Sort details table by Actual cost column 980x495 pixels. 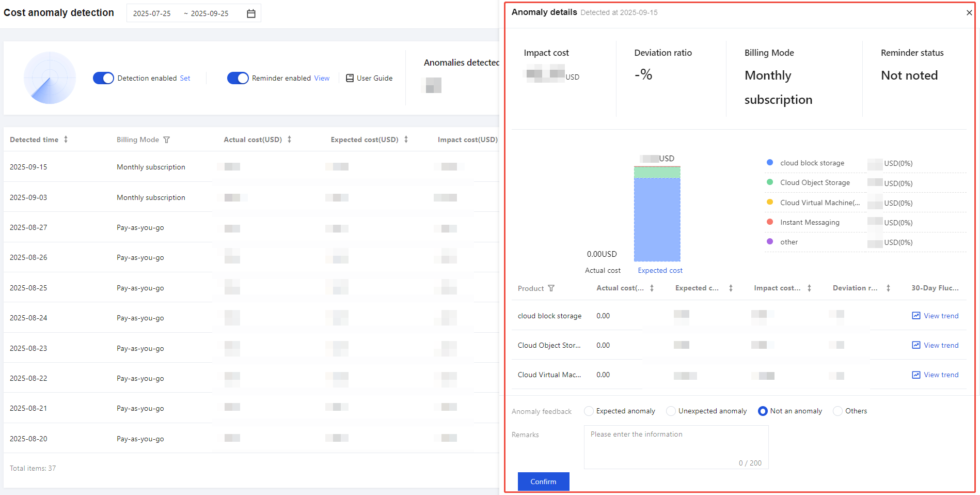click(x=652, y=288)
